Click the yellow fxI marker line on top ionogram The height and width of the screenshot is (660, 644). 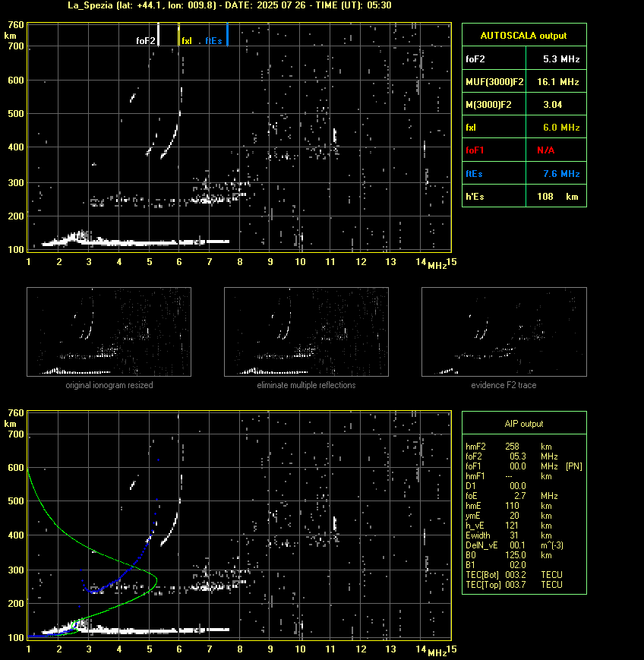(179, 34)
